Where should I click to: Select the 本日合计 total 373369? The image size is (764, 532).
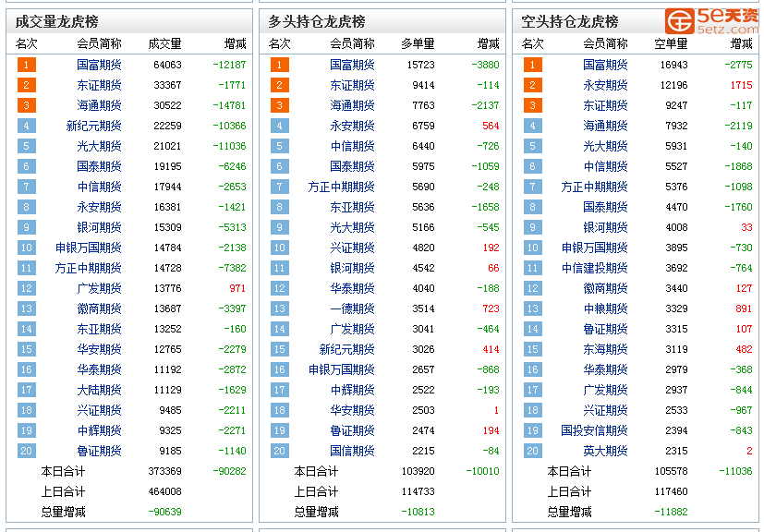[164, 471]
